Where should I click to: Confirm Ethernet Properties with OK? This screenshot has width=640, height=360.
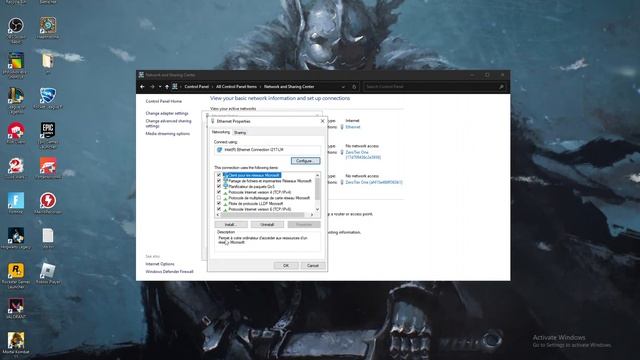click(x=286, y=266)
